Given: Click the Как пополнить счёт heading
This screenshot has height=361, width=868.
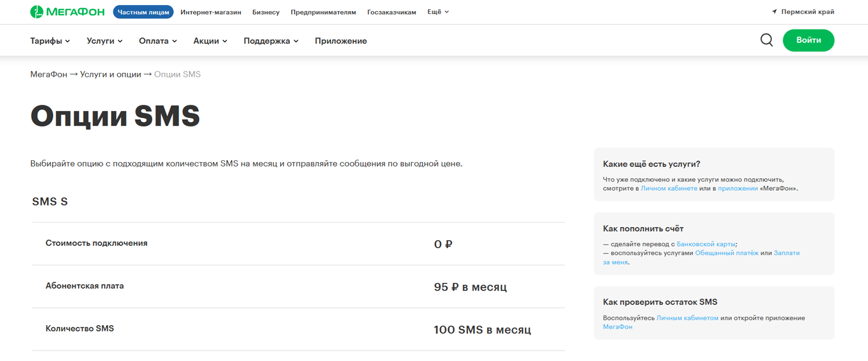Looking at the screenshot, I should click(643, 229).
